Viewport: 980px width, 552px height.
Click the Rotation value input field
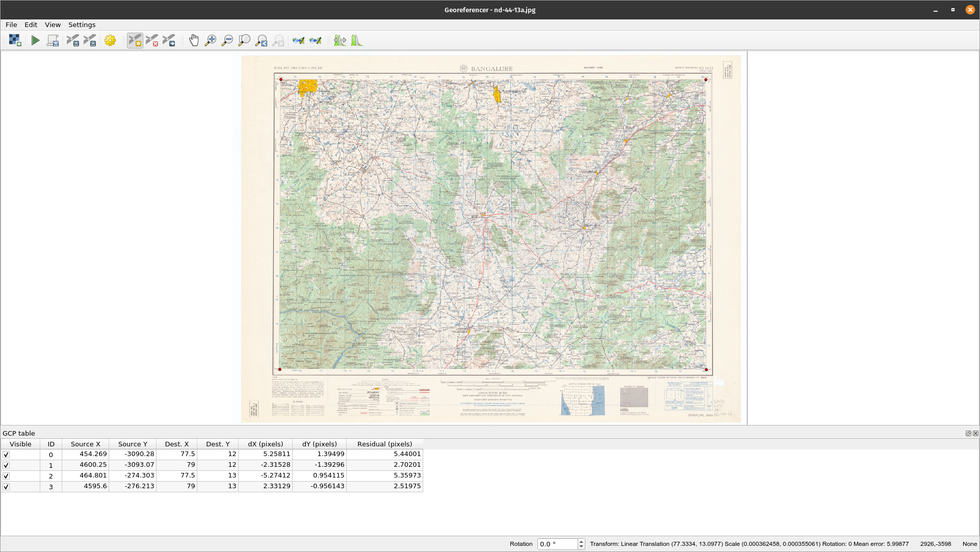(x=557, y=544)
